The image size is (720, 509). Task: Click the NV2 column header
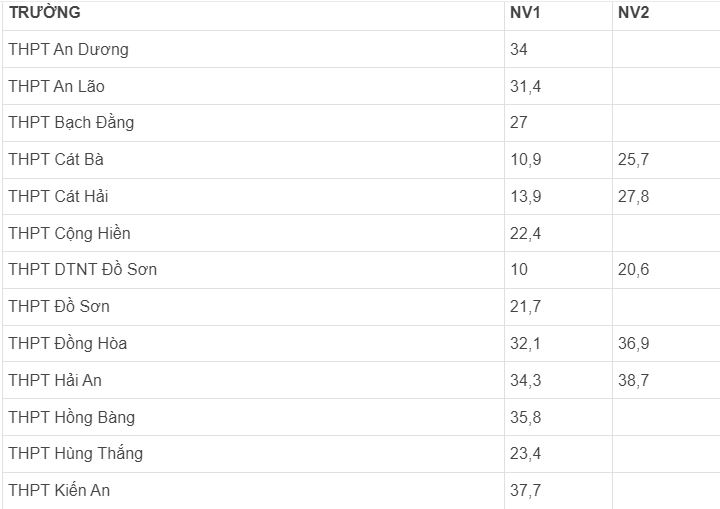[634, 13]
